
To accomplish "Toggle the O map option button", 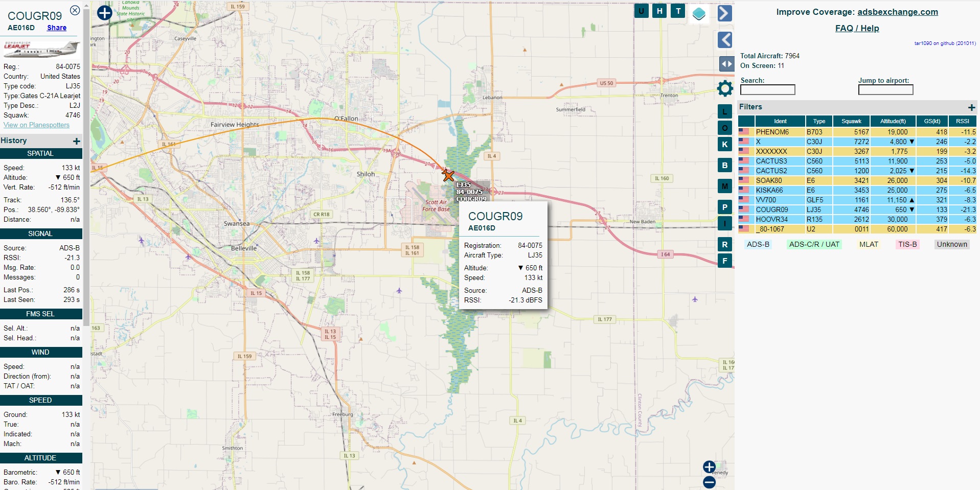I will click(x=725, y=128).
